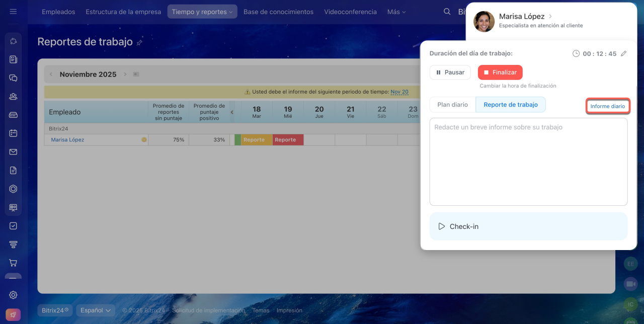Go to next month after Noviembre 2025

(125, 74)
